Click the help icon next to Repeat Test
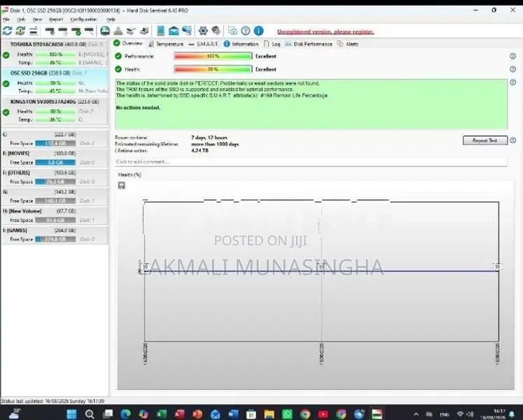The height and width of the screenshot is (420, 523). click(513, 141)
